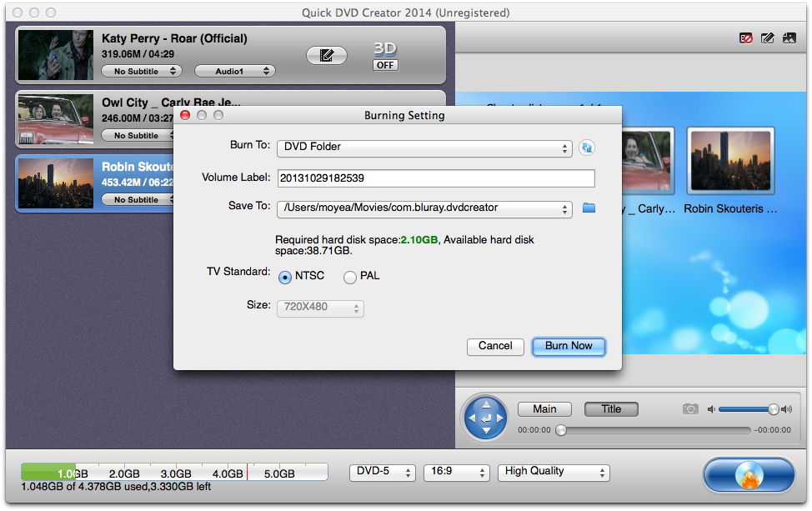The width and height of the screenshot is (812, 511).
Task: Click the right arrow on navigation pad
Action: (500, 418)
